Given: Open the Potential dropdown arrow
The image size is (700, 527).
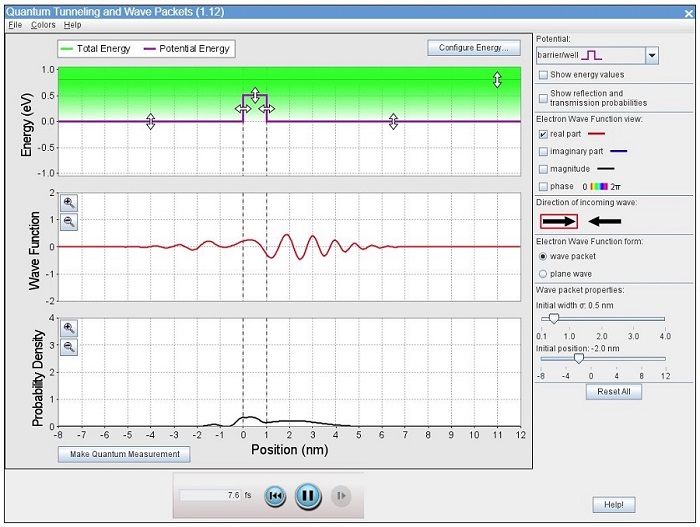Looking at the screenshot, I should tap(652, 55).
